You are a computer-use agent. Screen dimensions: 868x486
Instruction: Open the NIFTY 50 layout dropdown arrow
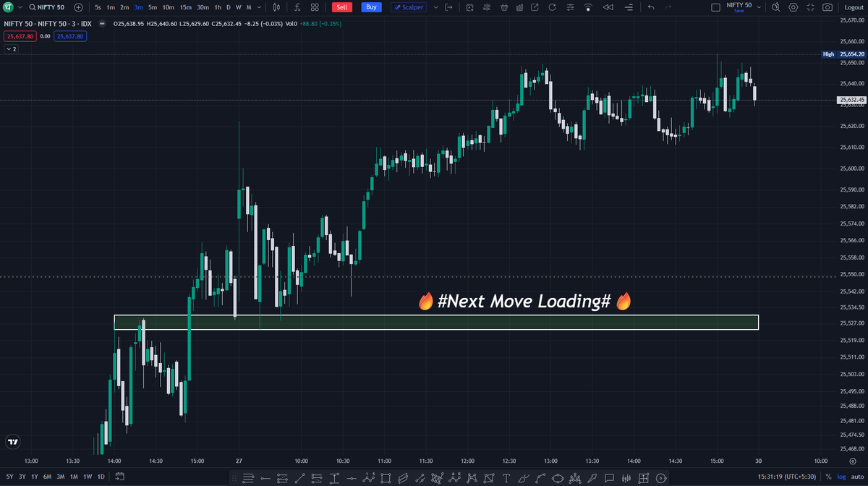(759, 7)
